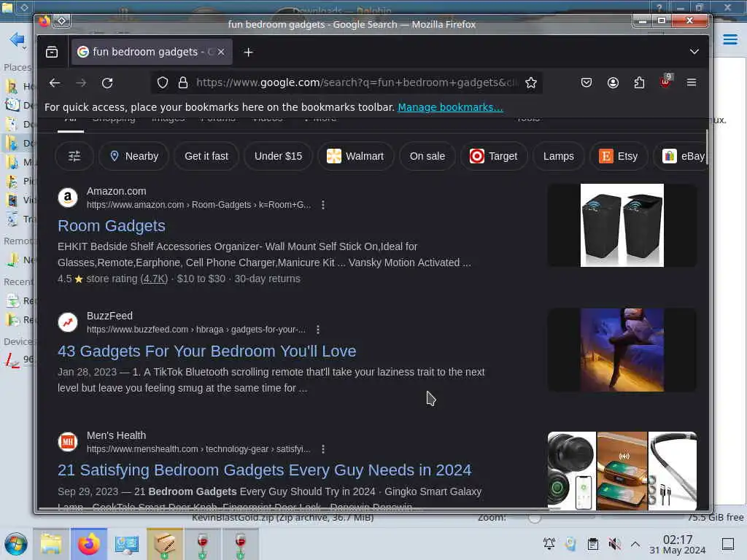This screenshot has height=560, width=747.
Task: Open the package archive taskbar icon
Action: 164,544
